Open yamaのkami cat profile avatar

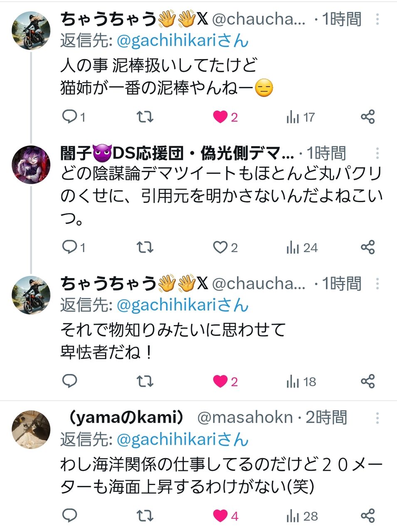(30, 429)
